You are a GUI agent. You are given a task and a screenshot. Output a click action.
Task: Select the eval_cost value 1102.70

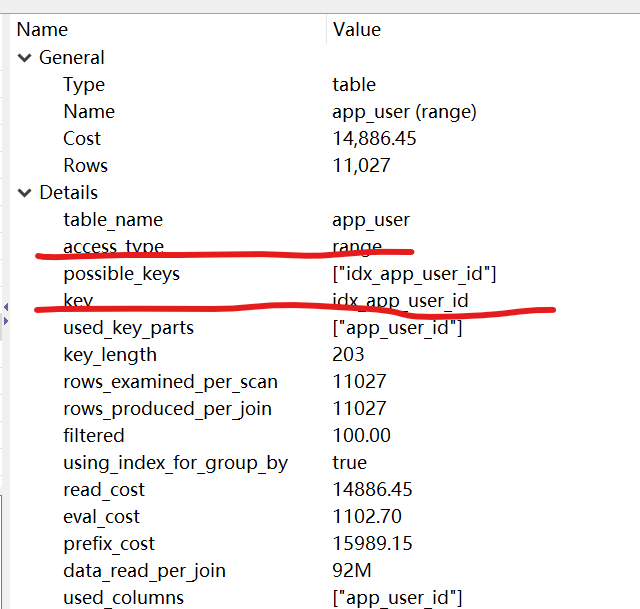(367, 516)
